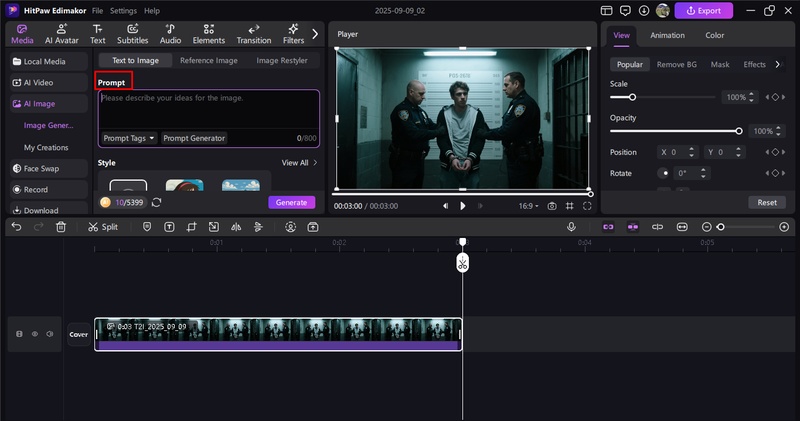Click the Scale slider handle
800x421 pixels.
632,97
